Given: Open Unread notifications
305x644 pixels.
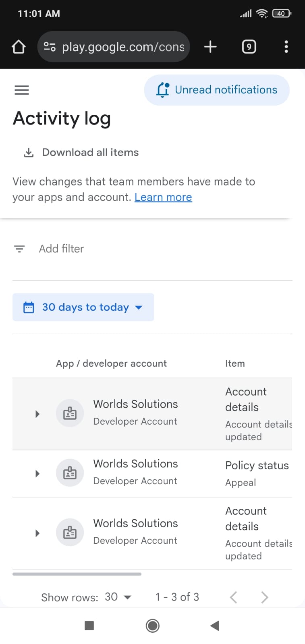Looking at the screenshot, I should click(x=217, y=90).
